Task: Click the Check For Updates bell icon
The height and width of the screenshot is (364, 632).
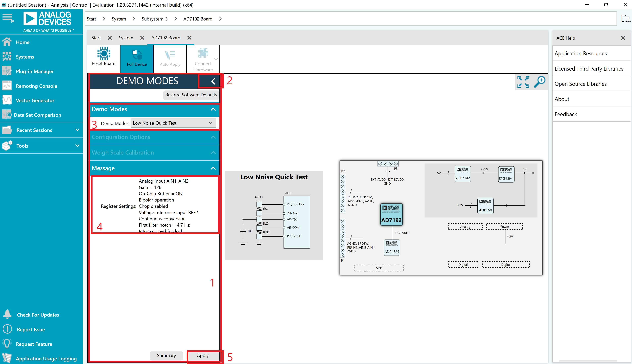Action: point(7,315)
